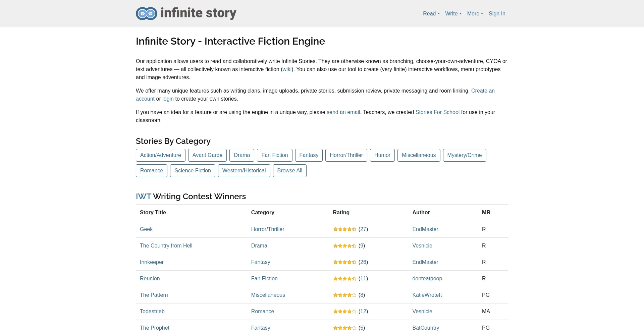Screen dimensions: 644x333
Task: Click Create an account
Action: click(x=482, y=91)
